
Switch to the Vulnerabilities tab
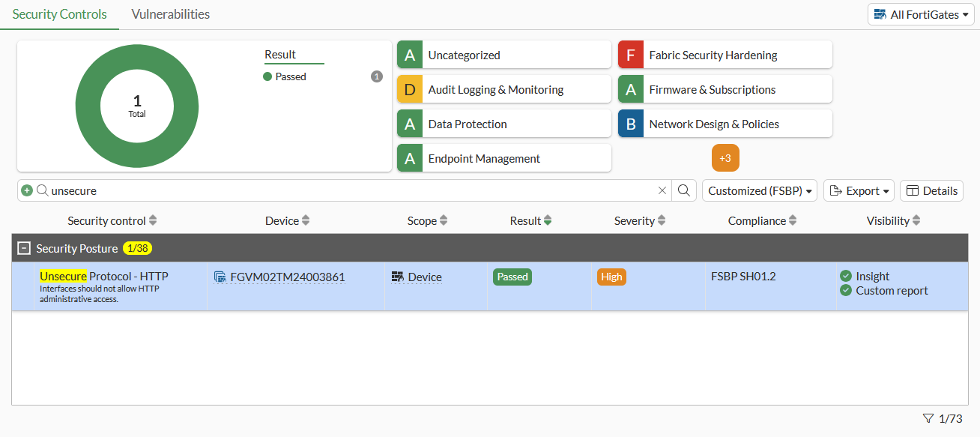170,14
